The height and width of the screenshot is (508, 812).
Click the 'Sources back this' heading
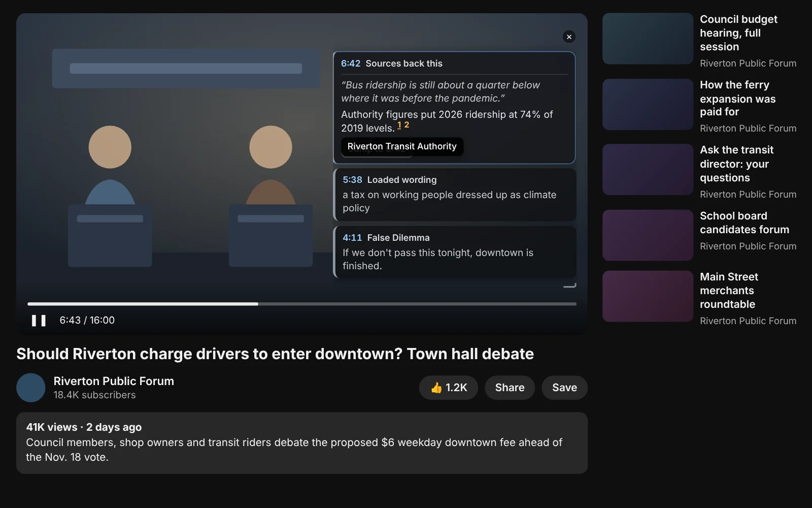point(404,63)
